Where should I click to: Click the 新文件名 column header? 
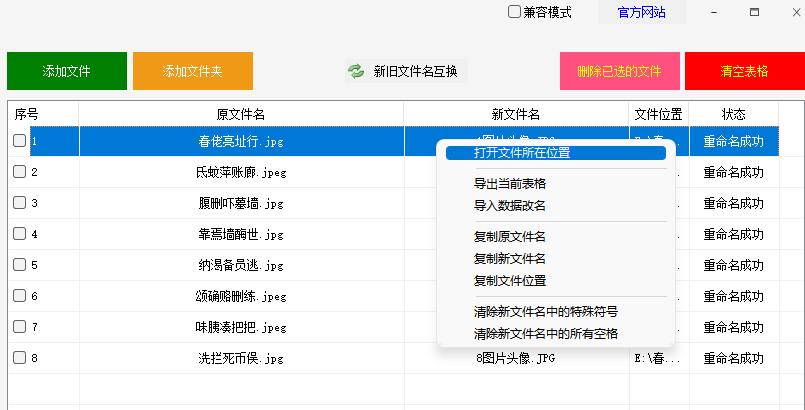tap(516, 114)
